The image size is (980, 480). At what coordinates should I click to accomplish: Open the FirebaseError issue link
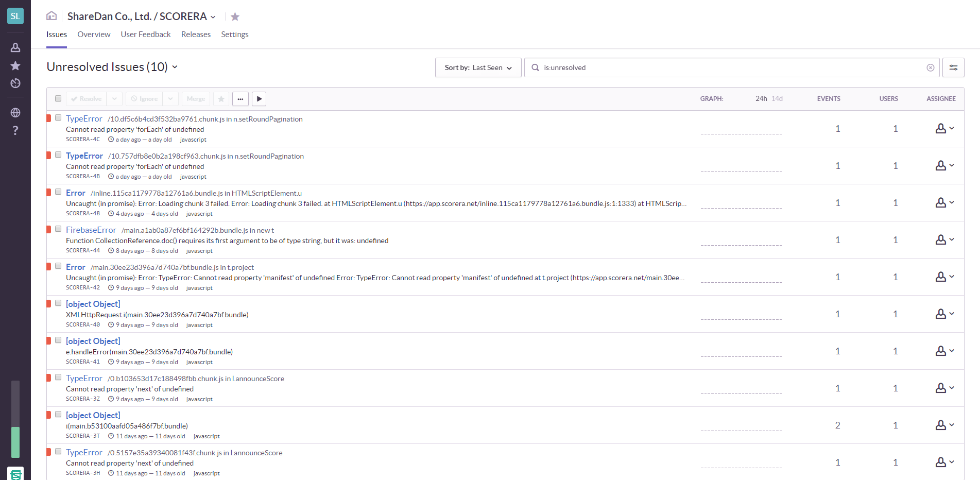pyautogui.click(x=91, y=230)
